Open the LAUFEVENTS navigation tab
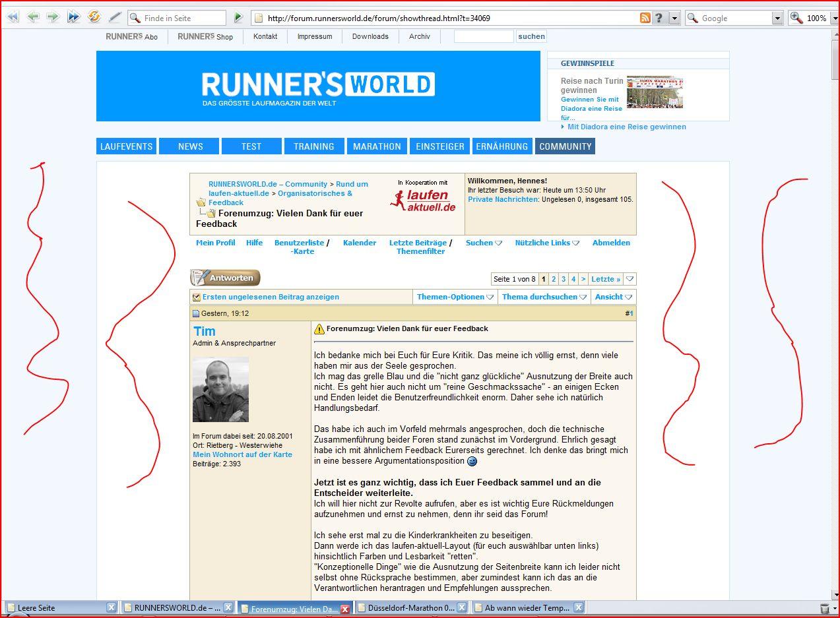The width and height of the screenshot is (840, 618). [x=126, y=146]
